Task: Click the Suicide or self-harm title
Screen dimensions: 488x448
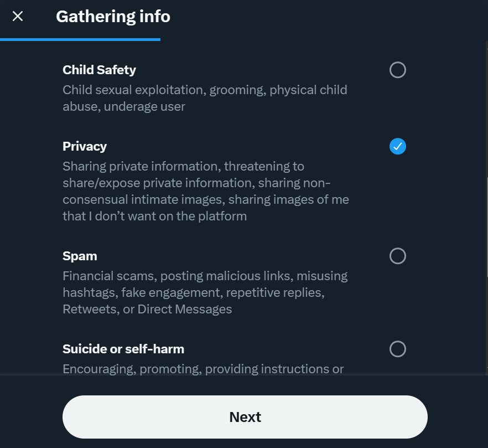Action: (x=123, y=349)
